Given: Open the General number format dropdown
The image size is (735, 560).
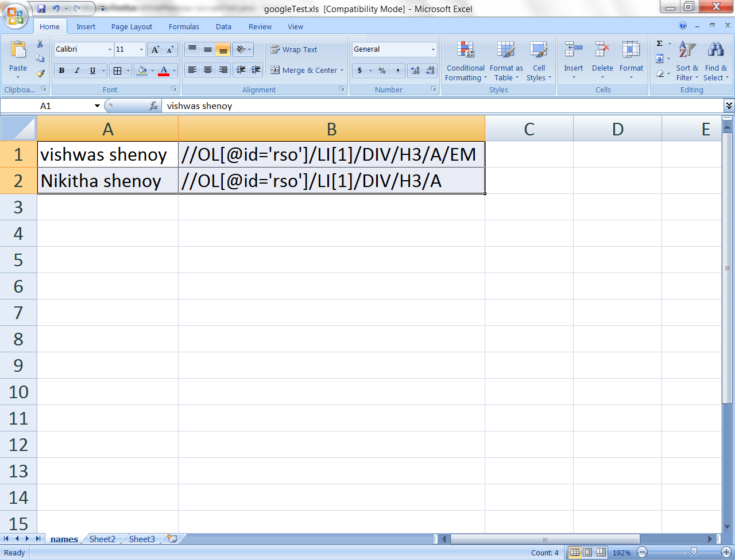Looking at the screenshot, I should [433, 50].
